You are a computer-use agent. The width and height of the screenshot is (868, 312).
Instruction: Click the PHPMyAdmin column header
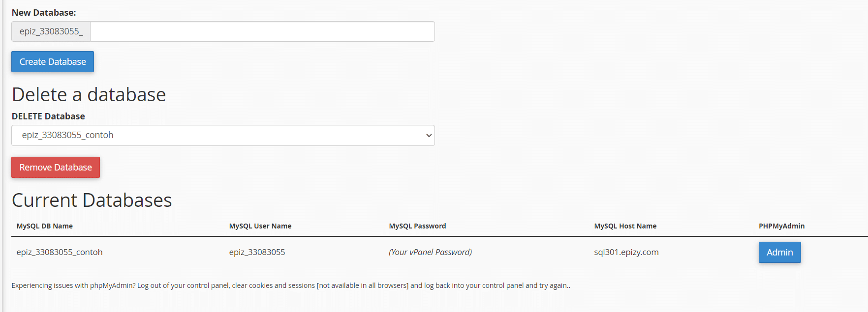coord(781,226)
